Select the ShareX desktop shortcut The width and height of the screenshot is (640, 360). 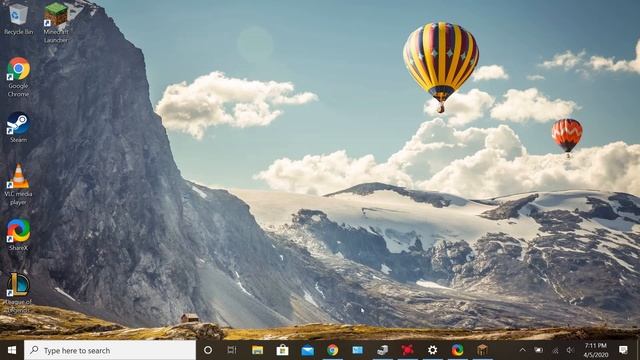(x=18, y=235)
